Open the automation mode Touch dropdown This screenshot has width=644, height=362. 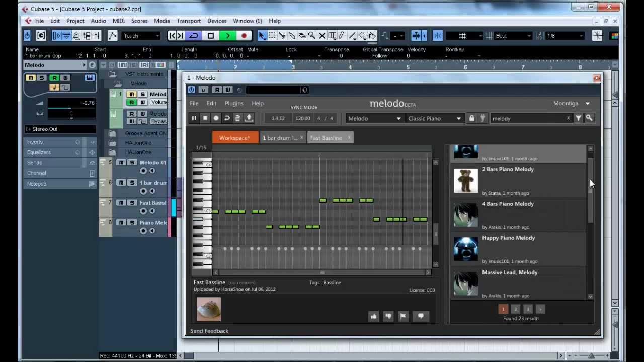point(141,36)
